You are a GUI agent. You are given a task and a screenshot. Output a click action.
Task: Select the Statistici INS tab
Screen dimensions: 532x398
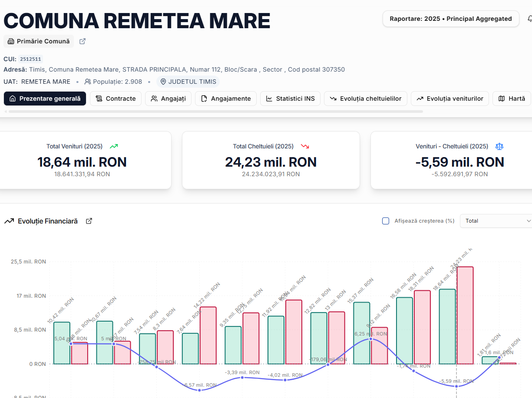point(290,99)
